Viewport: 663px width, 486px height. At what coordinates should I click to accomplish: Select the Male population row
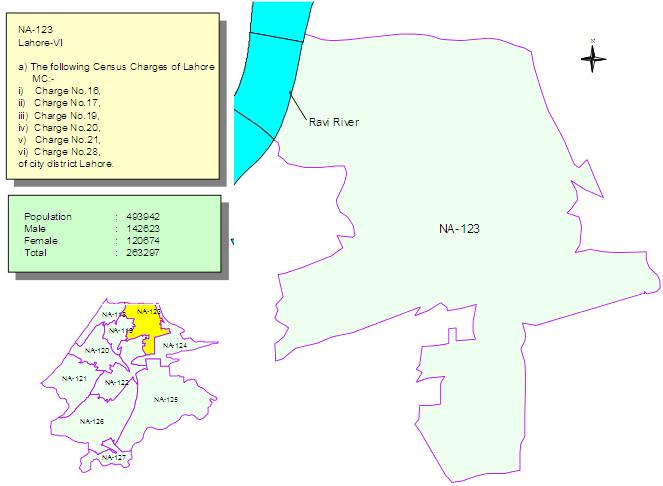click(92, 229)
